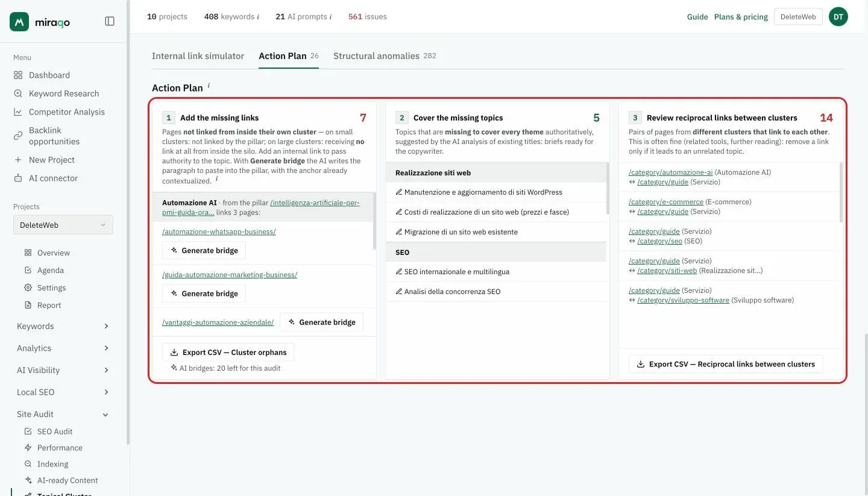868x496 pixels.
Task: Select the Action Plan tab
Action: [289, 56]
